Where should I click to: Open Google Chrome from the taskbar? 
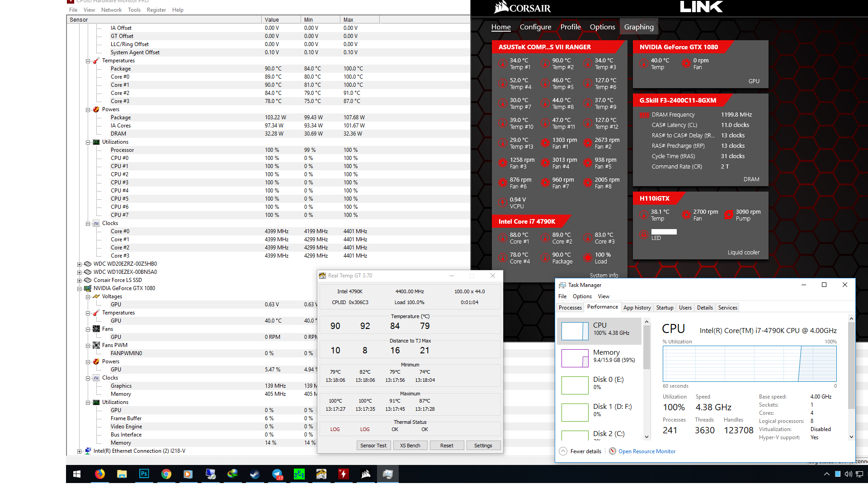coord(166,474)
